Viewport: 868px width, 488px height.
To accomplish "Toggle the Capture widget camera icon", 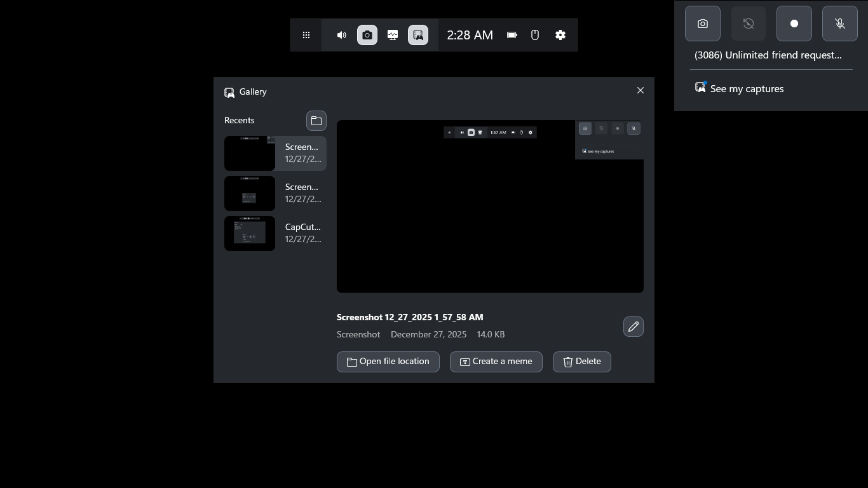I will click(x=367, y=35).
